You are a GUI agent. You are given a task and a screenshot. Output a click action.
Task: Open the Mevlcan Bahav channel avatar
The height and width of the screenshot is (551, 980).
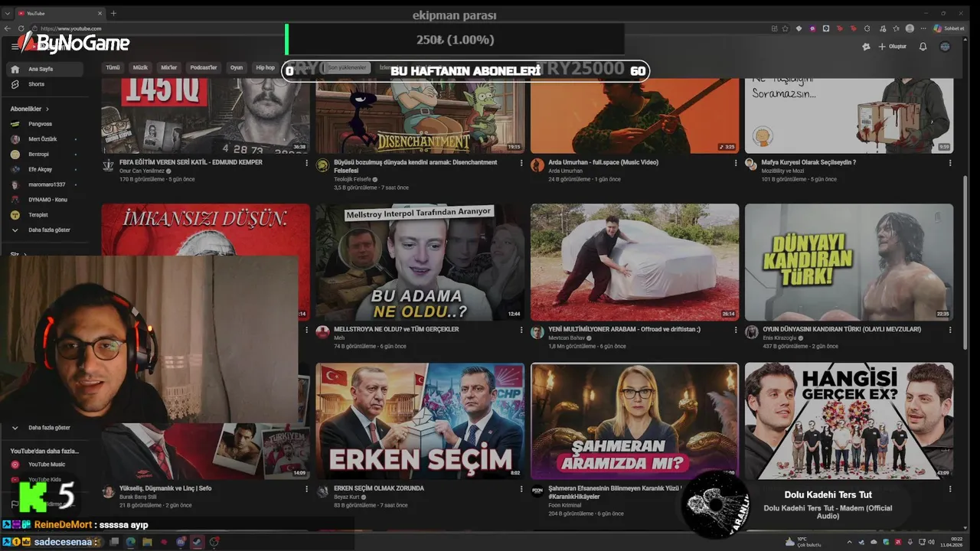coord(537,331)
